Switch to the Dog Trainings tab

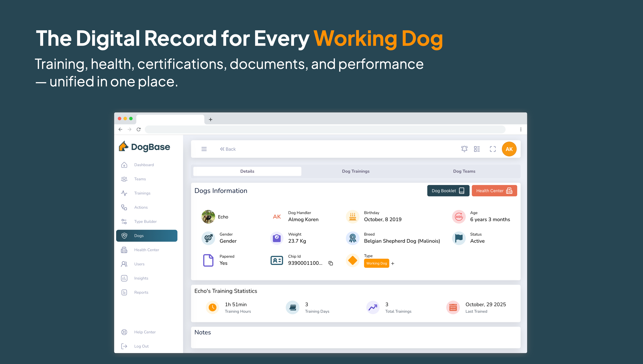click(x=355, y=171)
